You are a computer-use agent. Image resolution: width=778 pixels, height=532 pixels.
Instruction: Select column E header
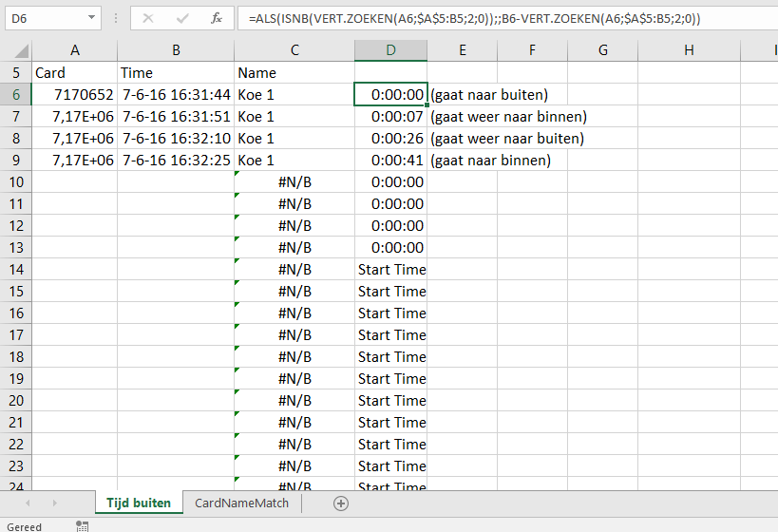coord(463,50)
